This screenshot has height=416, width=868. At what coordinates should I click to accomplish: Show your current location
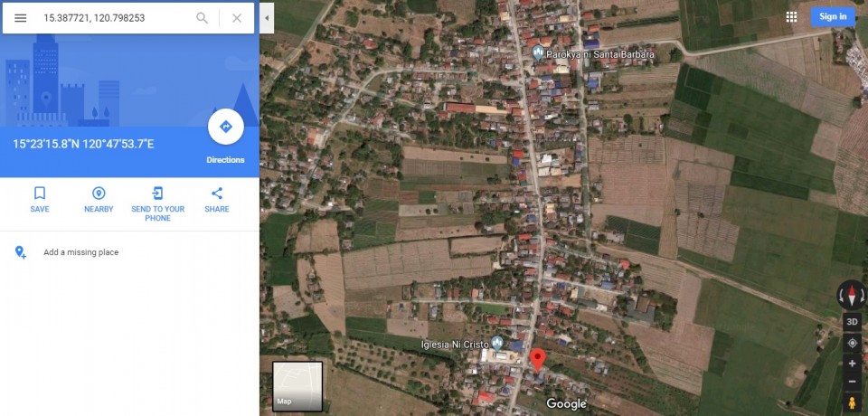tap(852, 344)
